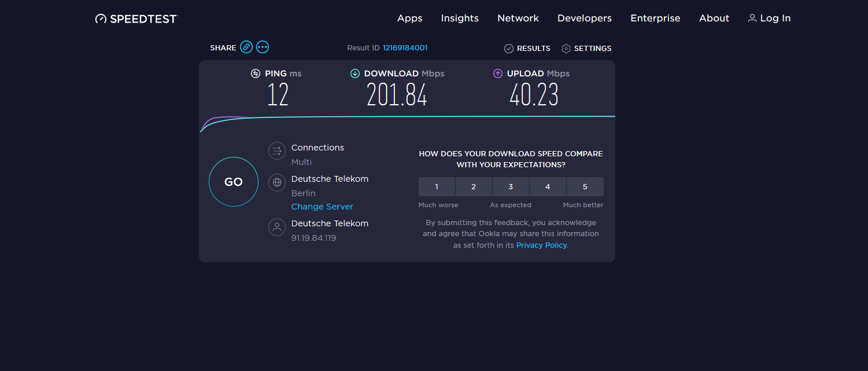The image size is (868, 371).
Task: Start the test with GO button
Action: 234,182
